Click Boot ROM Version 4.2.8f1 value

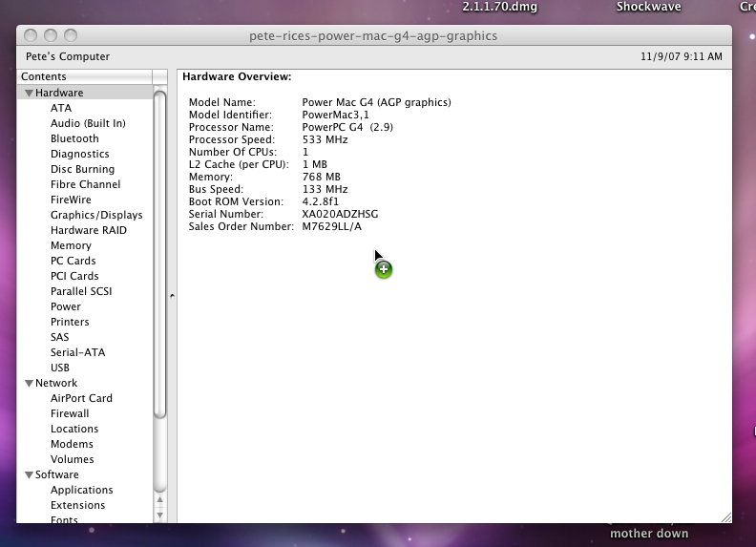(x=320, y=201)
